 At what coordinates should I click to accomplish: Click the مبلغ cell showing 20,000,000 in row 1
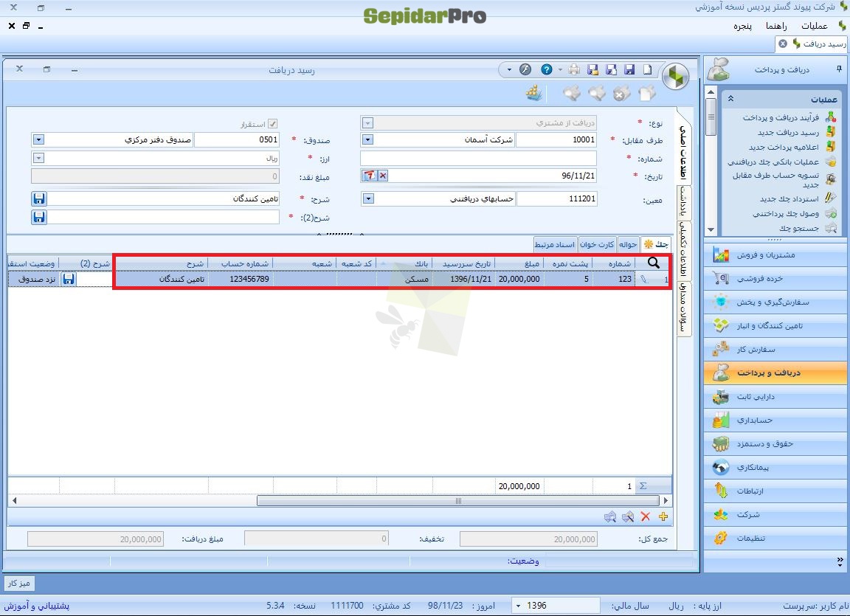click(x=519, y=279)
